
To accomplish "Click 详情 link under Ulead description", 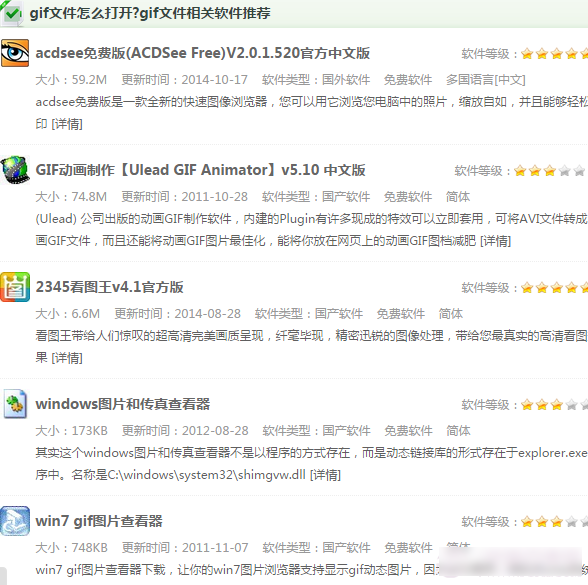I will coord(495,241).
